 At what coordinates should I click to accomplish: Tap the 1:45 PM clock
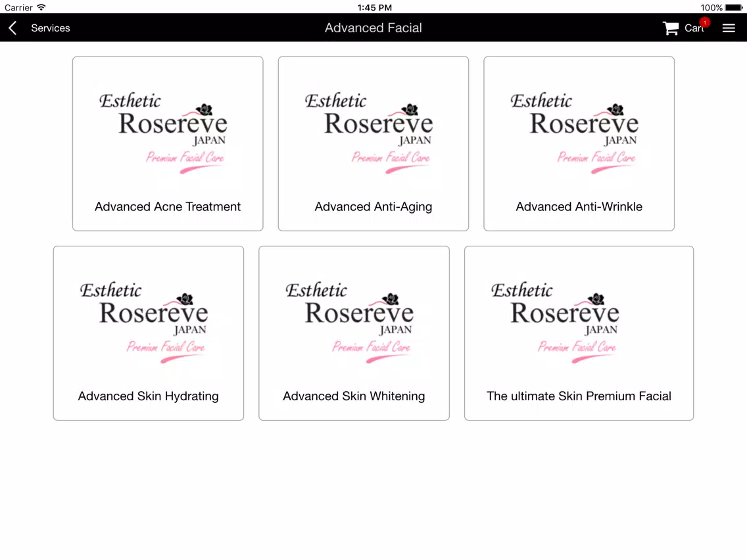tap(374, 7)
